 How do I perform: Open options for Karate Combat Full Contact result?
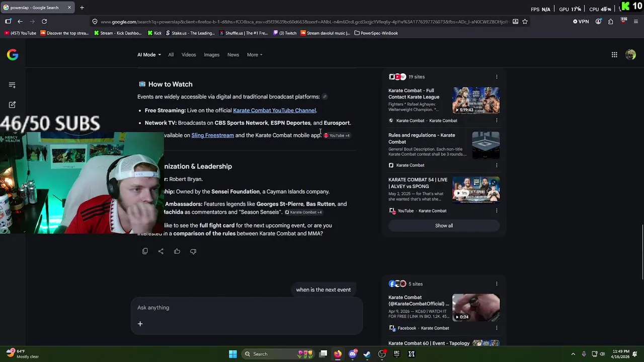tap(497, 121)
